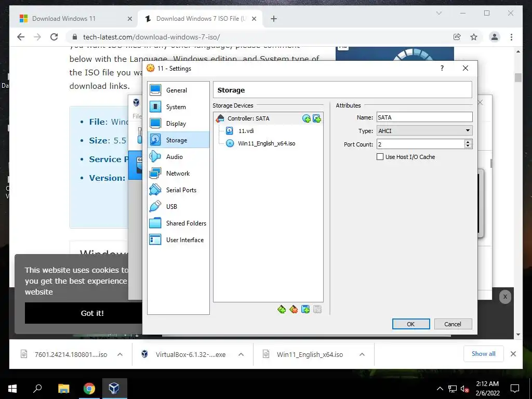Click the Port Count spinner arrows
This screenshot has height=399, width=532.
click(x=468, y=144)
